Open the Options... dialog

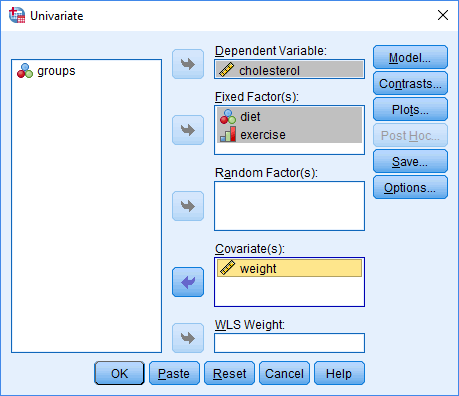coord(410,187)
